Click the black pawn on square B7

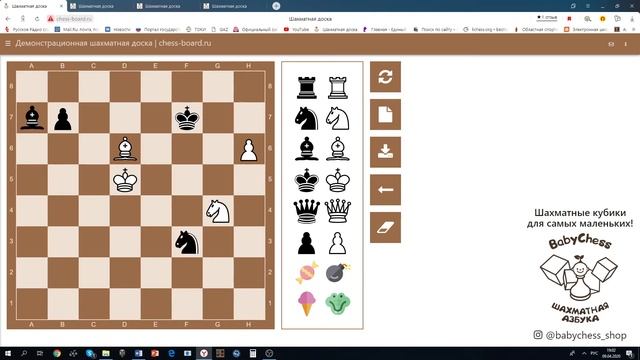point(63,119)
